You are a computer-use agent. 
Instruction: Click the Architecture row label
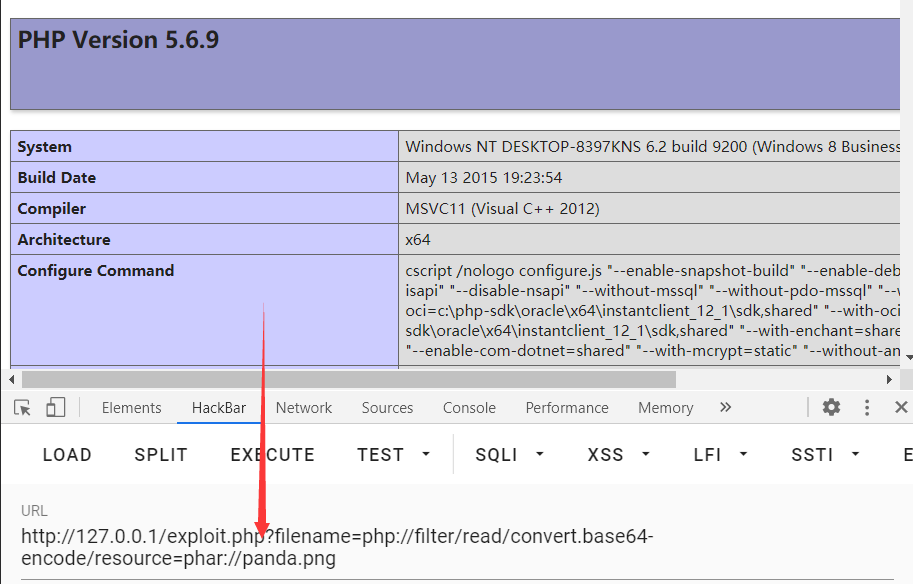pos(63,239)
